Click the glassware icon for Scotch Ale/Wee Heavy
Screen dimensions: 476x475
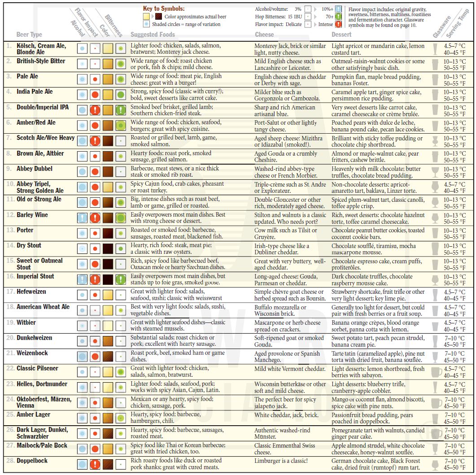[x=435, y=141]
